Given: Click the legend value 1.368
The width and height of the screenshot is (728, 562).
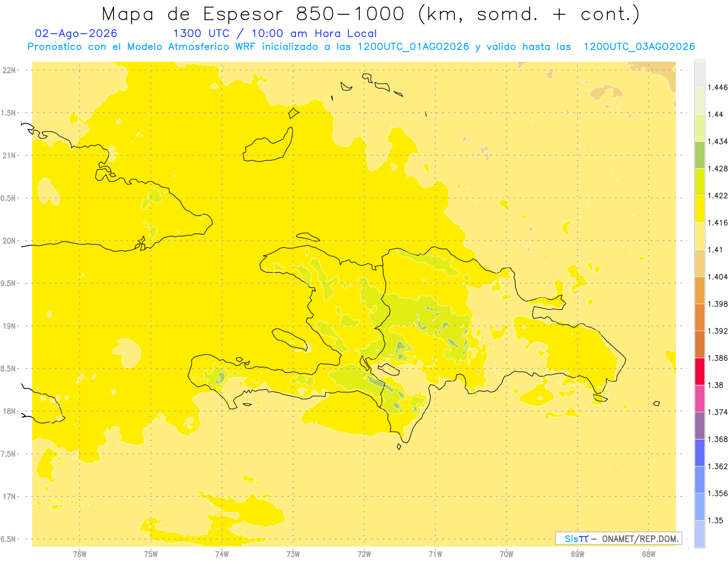Looking at the screenshot, I should 718,439.
